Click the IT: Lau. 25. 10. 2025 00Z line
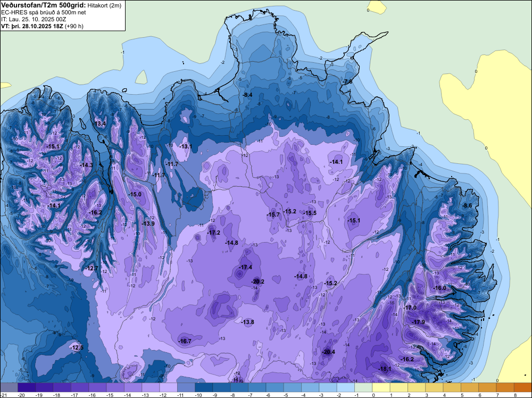This screenshot has width=532, height=398. [33, 19]
